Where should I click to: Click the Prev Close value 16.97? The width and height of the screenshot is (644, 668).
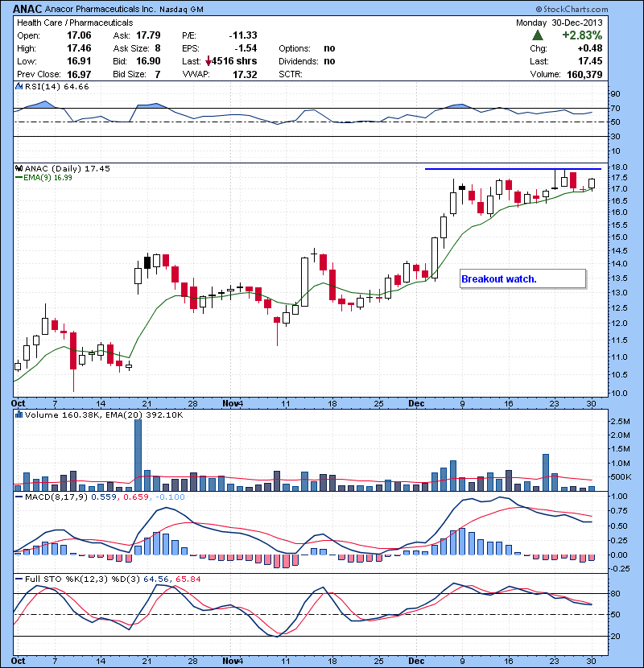tap(79, 75)
